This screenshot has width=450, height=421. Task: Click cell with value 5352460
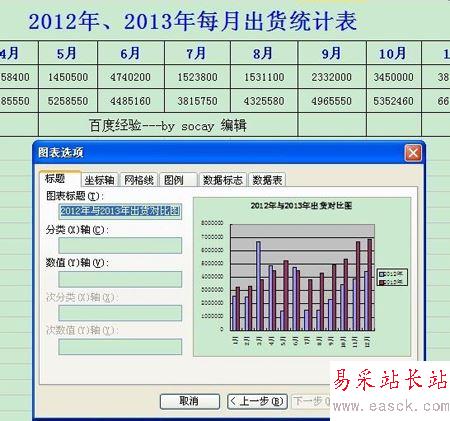[x=394, y=101]
